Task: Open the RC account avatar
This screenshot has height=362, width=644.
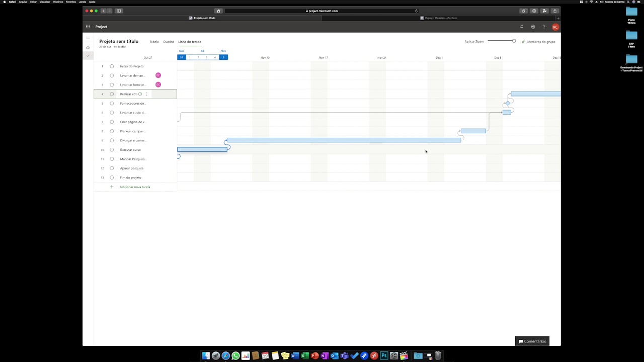Action: click(x=555, y=27)
